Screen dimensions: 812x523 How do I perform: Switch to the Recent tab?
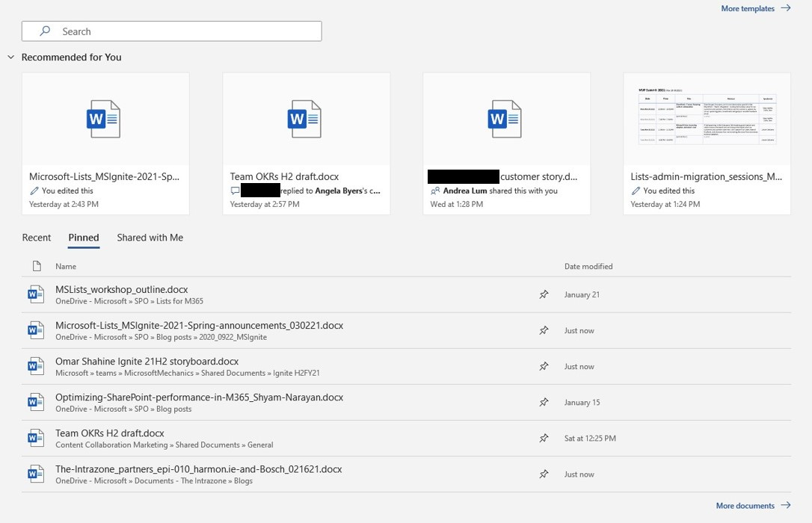36,238
